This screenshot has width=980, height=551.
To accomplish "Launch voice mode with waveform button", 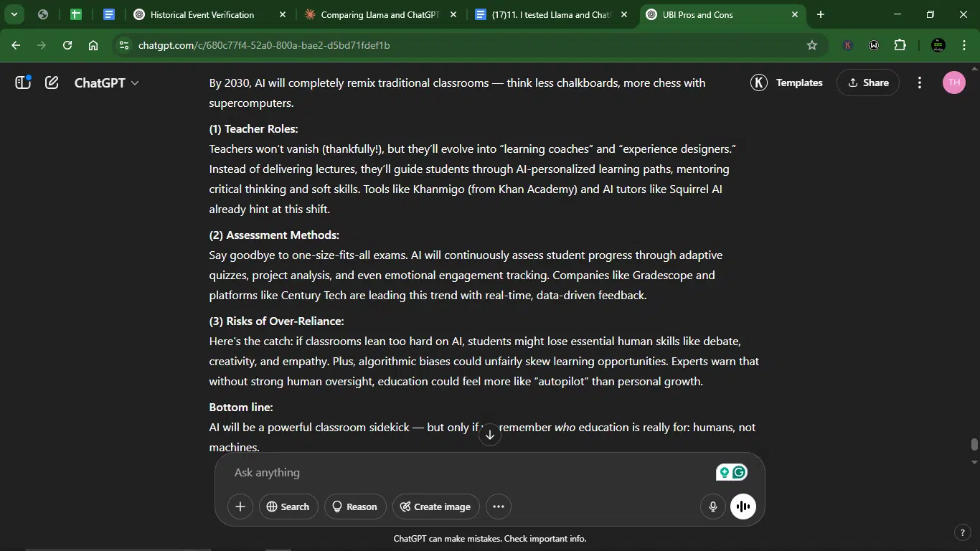I will click(x=743, y=507).
